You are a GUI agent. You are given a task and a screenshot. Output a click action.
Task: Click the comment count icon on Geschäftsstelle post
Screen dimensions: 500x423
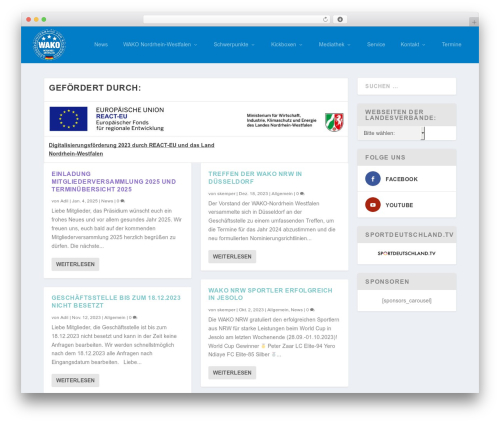135,317
